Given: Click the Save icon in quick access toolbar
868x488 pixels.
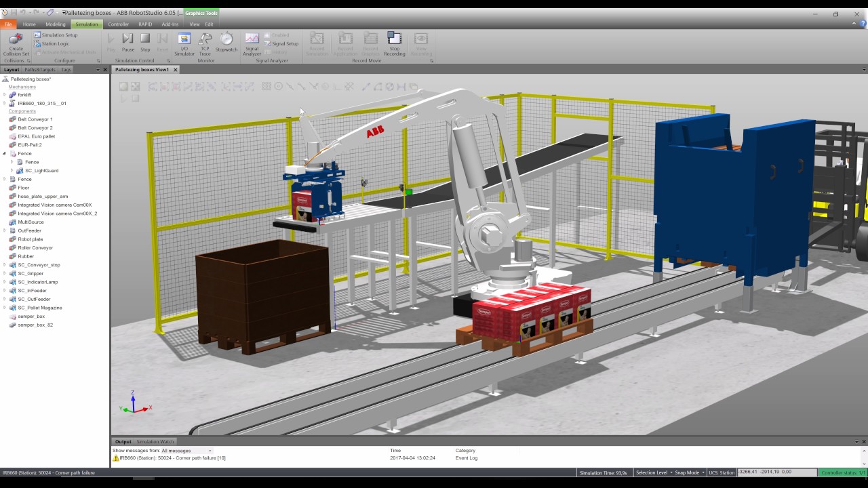Looking at the screenshot, I should point(14,12).
